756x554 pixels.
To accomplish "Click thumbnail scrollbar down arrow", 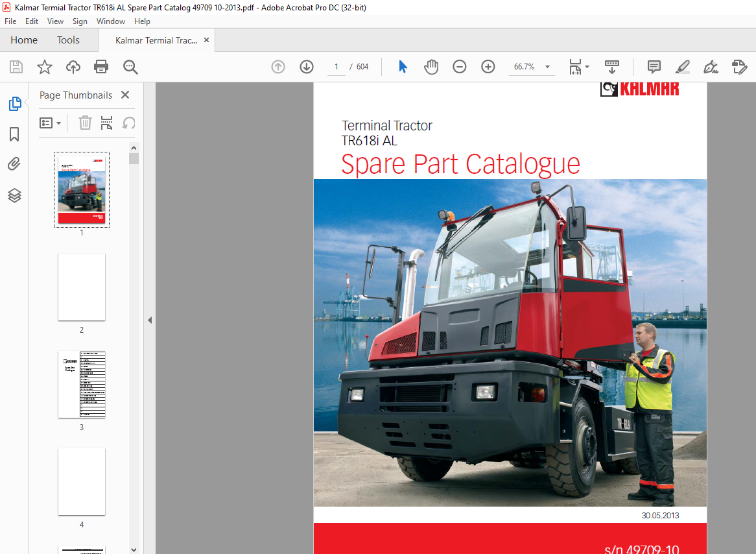I will click(134, 549).
